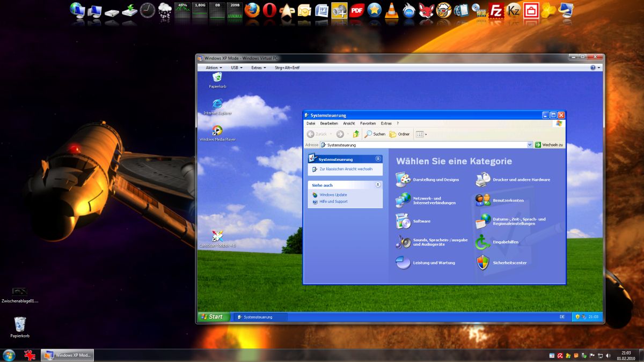The height and width of the screenshot is (362, 644).
Task: Open CanoScan Toolbox shortcut on XP desktop
Action: 217,239
